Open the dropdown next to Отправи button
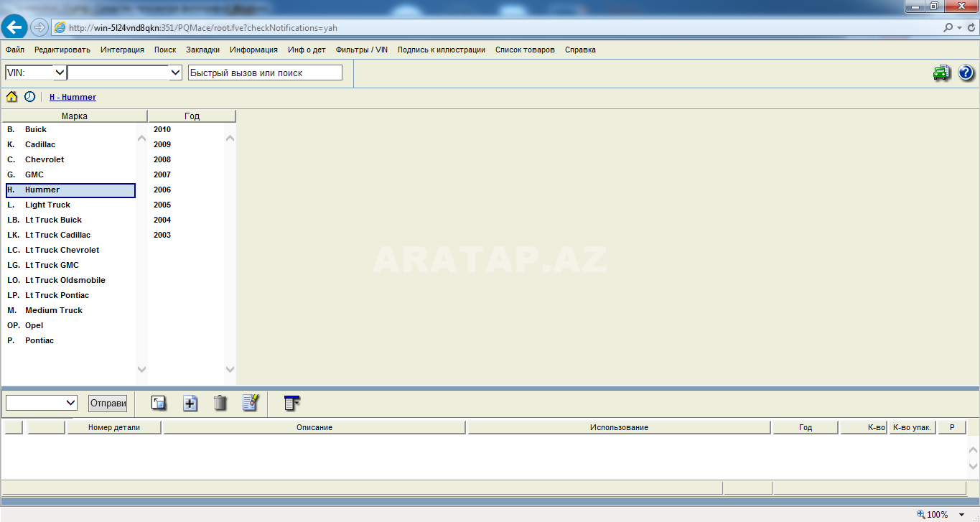 coord(41,403)
